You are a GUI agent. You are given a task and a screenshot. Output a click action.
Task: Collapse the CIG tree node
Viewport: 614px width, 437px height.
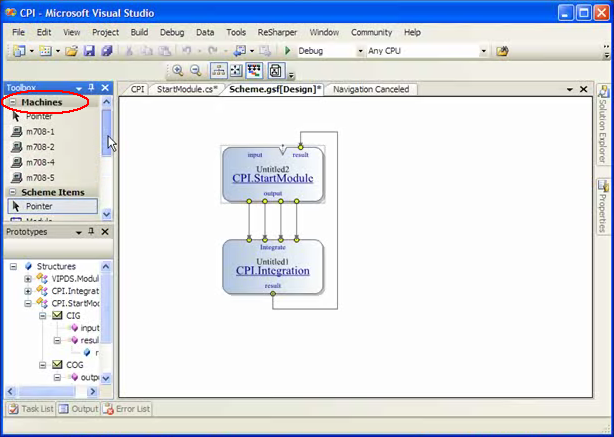pos(43,316)
